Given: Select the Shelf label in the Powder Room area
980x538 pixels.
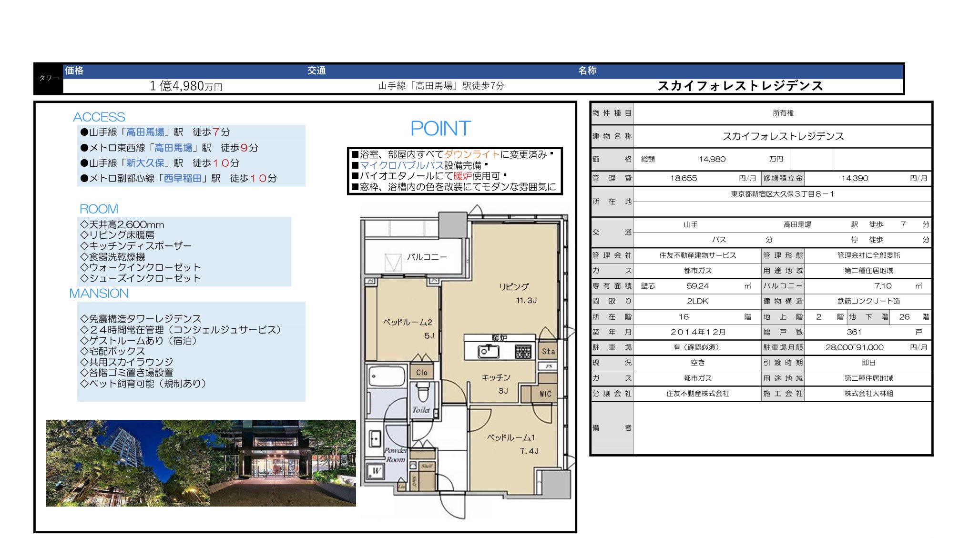Looking at the screenshot, I should 427,465.
